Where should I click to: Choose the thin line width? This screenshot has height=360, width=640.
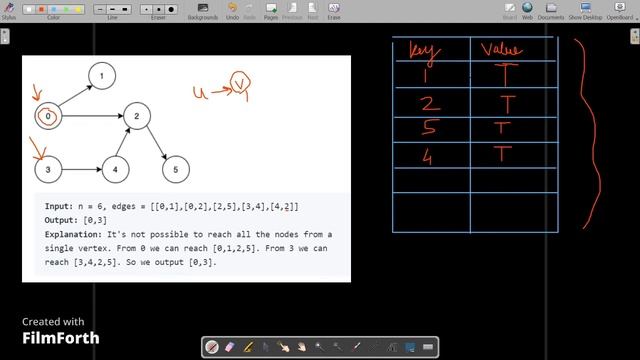[100, 9]
